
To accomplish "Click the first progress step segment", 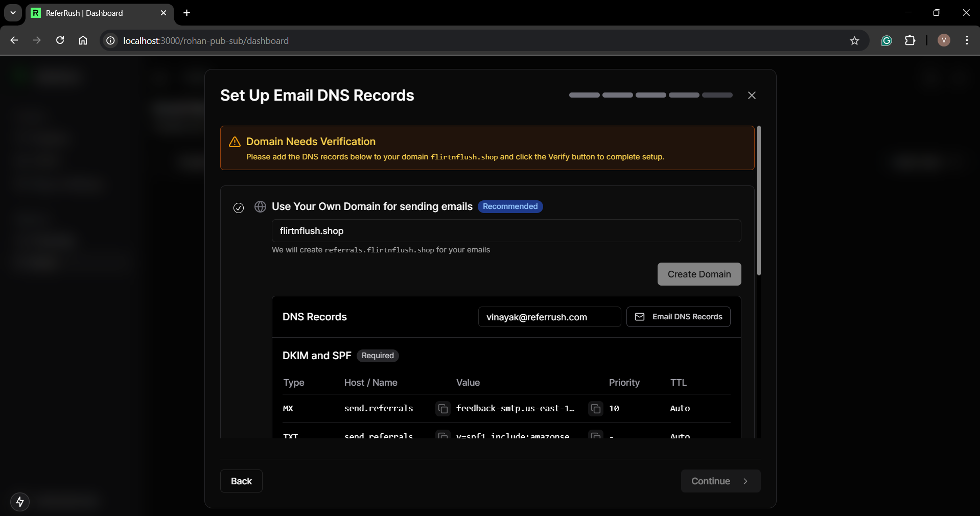I will (585, 95).
